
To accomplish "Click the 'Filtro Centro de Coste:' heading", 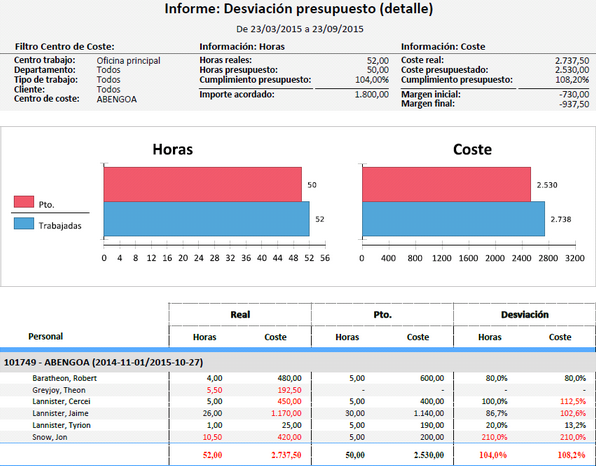I will pyautogui.click(x=65, y=47).
